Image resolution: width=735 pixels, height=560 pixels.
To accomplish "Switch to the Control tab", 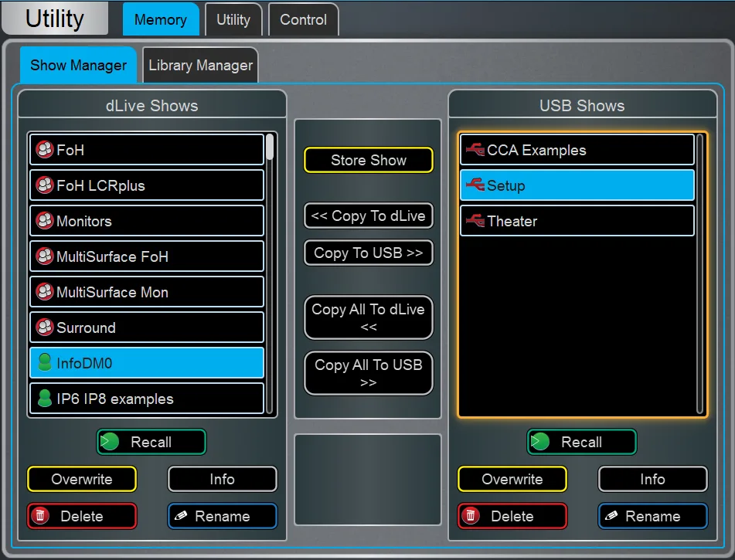I will pyautogui.click(x=303, y=19).
